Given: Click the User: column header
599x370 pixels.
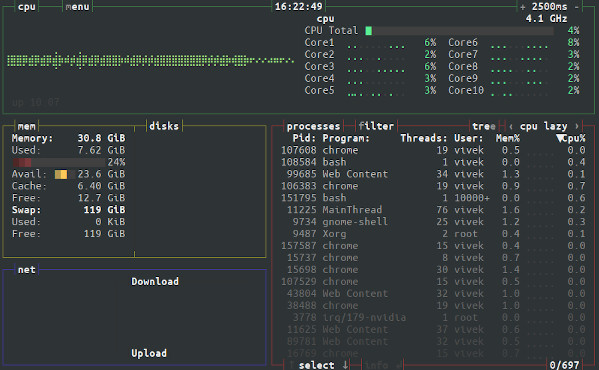Looking at the screenshot, I should pyautogui.click(x=468, y=138).
